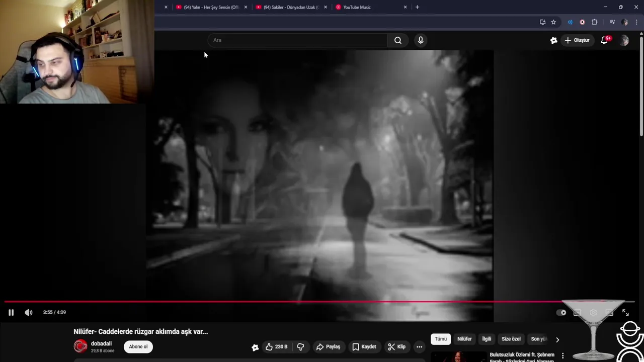Screen dimensions: 644x362
Task: Click the page vertical scrollbar
Action: tap(641, 85)
